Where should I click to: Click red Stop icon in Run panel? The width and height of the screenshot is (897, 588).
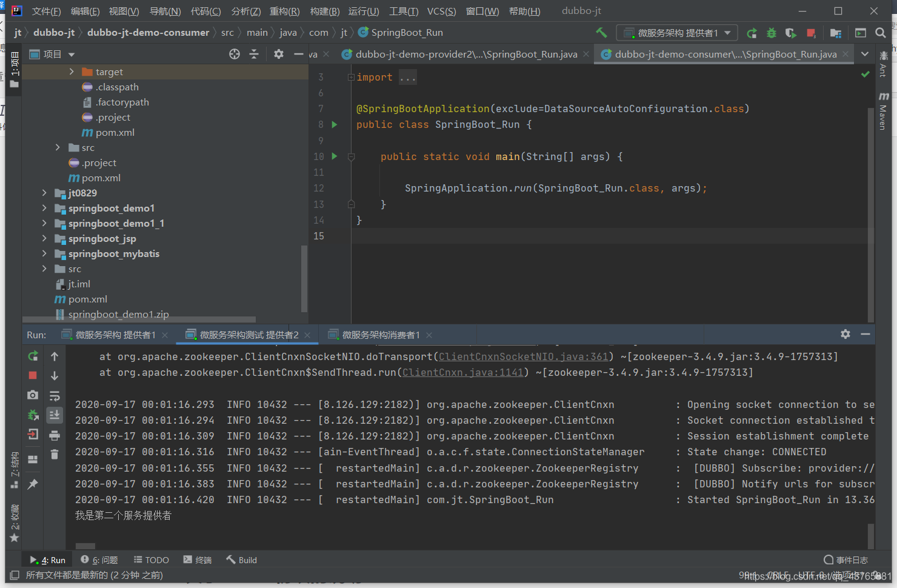point(33,376)
